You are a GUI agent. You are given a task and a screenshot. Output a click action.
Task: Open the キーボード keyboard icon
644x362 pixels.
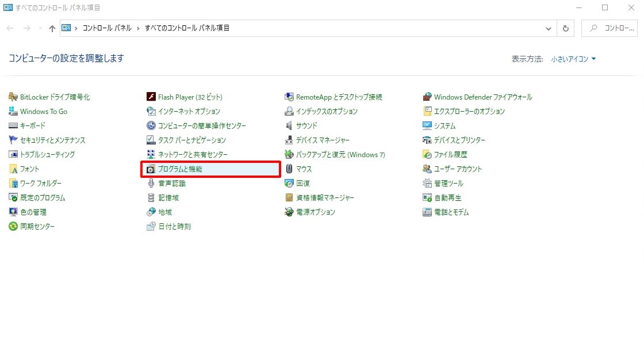[x=13, y=125]
